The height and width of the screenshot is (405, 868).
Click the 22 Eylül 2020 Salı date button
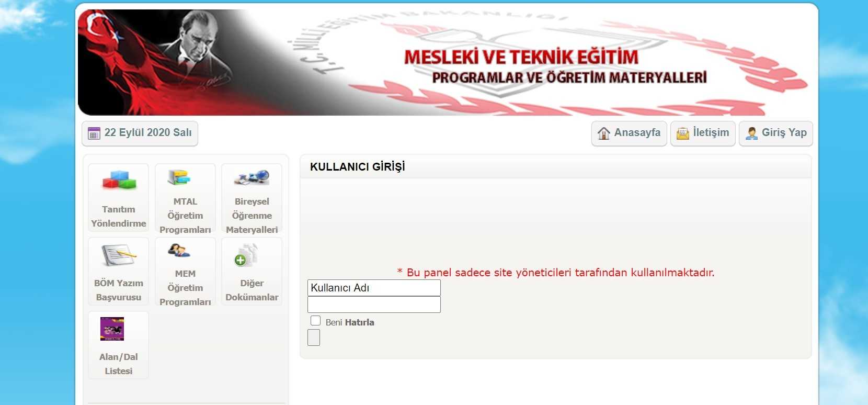[140, 133]
